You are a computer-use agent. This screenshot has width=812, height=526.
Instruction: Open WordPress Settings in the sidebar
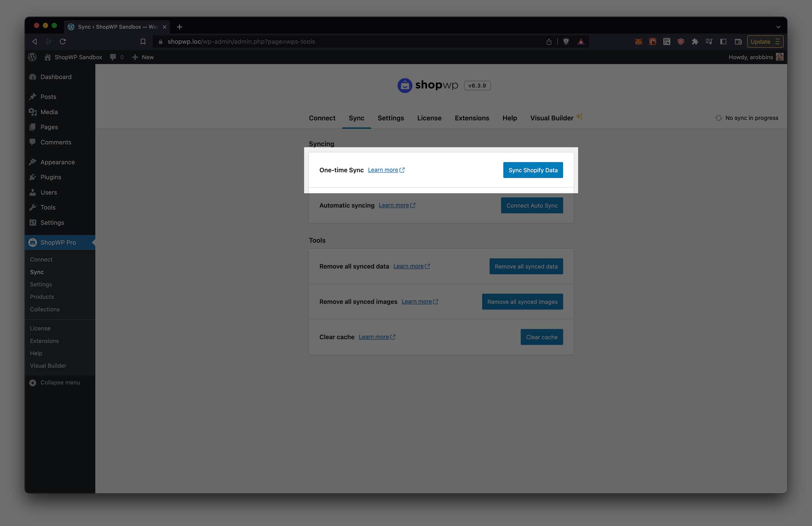(52, 222)
